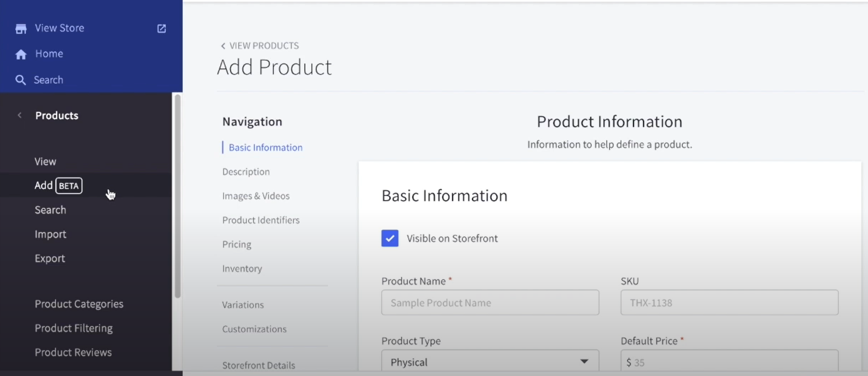Jump to Basic Information section
Image resolution: width=868 pixels, height=376 pixels.
click(x=265, y=148)
